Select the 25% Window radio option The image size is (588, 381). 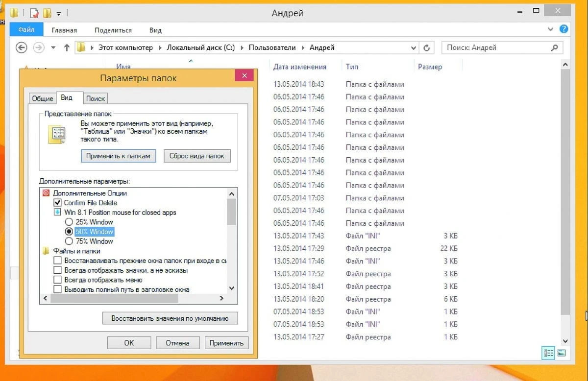coord(69,222)
